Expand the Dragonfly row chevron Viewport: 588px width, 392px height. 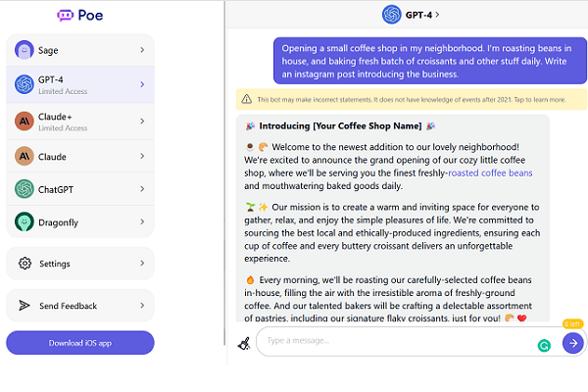coord(142,221)
